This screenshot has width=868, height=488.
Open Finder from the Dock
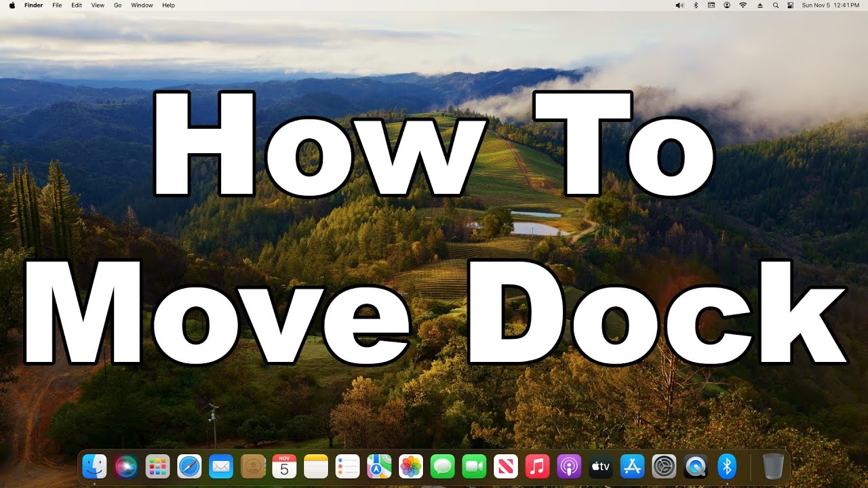coord(94,466)
